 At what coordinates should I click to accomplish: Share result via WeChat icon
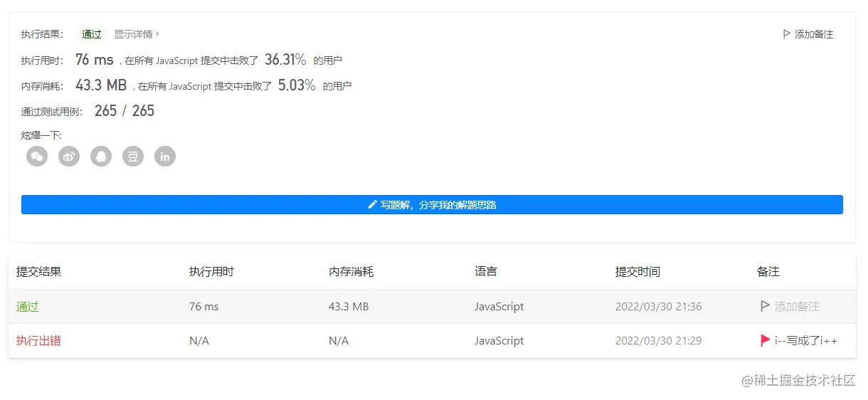tap(37, 157)
